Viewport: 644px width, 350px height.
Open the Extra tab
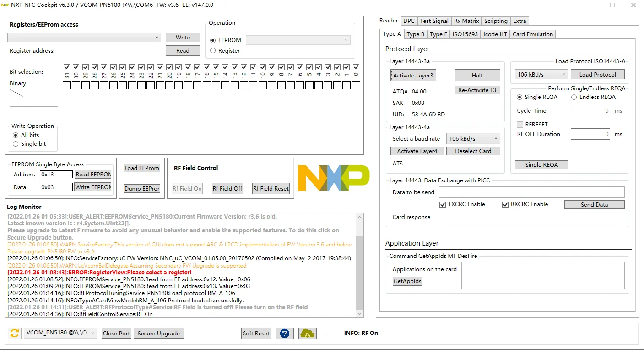[x=520, y=21]
